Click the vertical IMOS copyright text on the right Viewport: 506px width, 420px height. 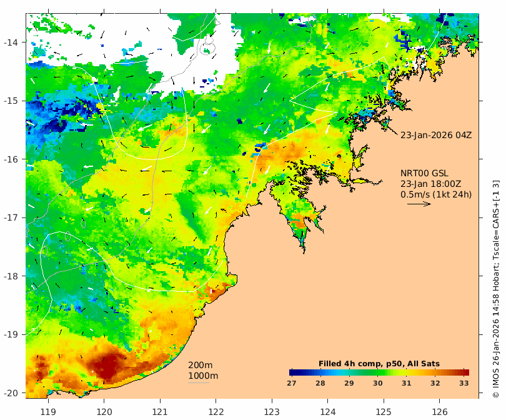click(497, 289)
